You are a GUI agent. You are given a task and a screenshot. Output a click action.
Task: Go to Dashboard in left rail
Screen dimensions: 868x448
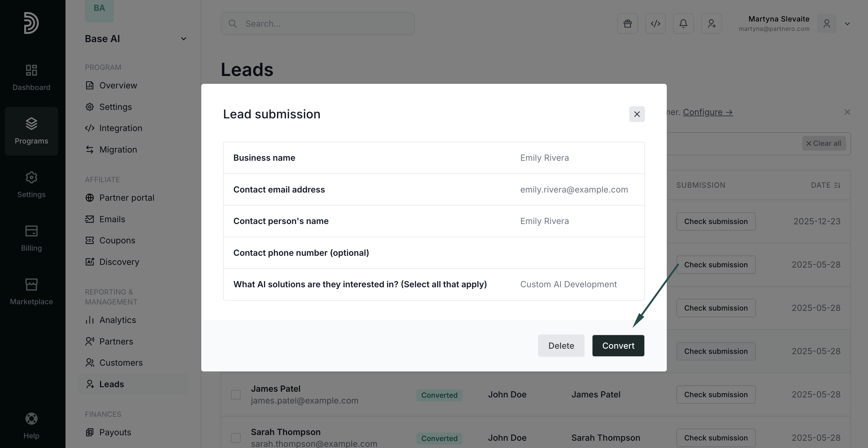pyautogui.click(x=31, y=77)
